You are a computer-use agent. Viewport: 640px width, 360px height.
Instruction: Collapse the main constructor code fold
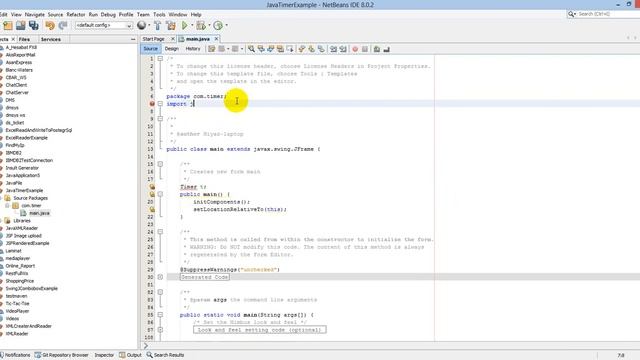(160, 194)
